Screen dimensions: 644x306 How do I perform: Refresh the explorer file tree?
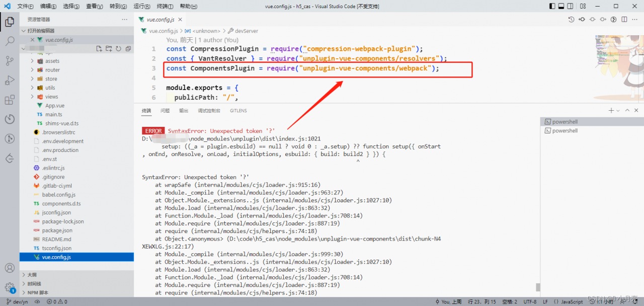[x=119, y=49]
